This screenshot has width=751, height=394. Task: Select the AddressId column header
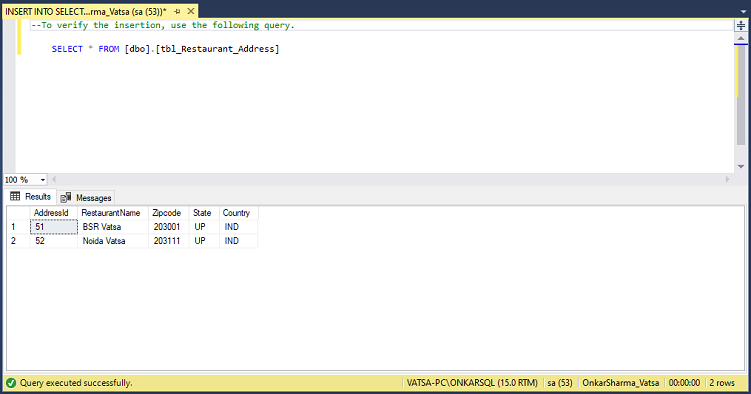(x=54, y=213)
